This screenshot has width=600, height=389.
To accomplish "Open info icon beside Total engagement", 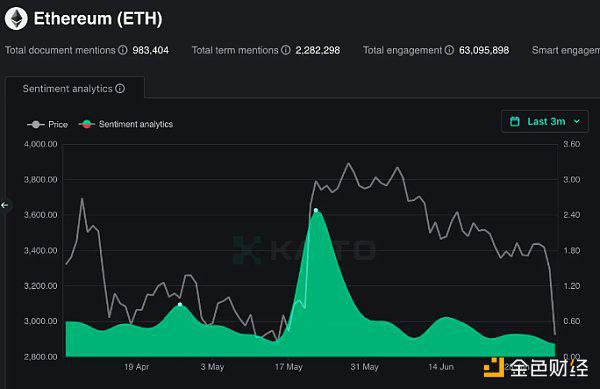I will (449, 50).
